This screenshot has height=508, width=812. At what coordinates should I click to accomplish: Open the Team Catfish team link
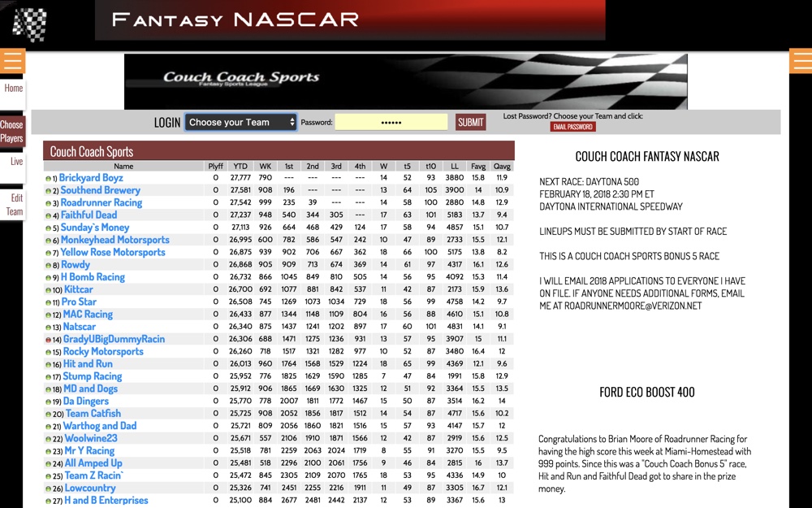coord(93,415)
